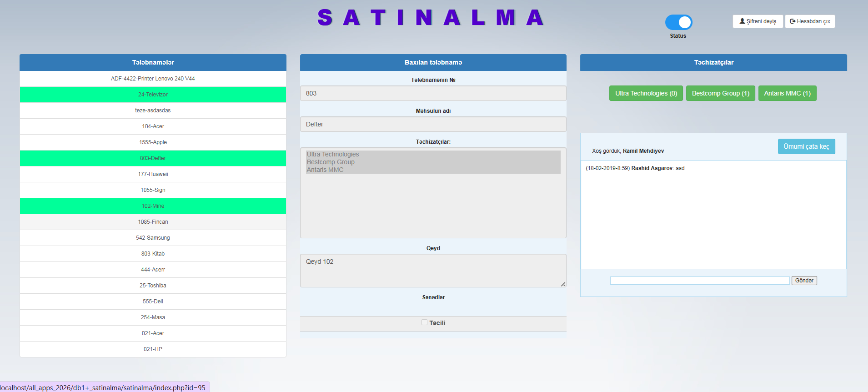Select 24-Televizor request in list

(x=153, y=95)
